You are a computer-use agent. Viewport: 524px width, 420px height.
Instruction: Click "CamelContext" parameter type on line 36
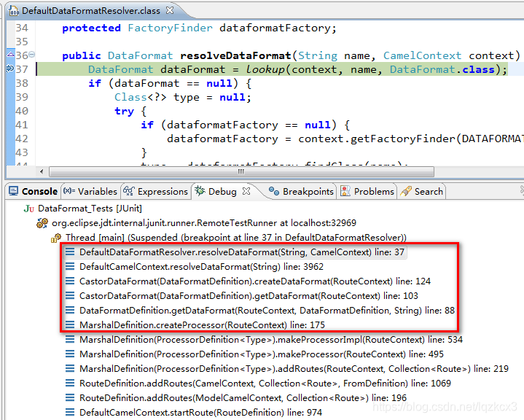coord(422,55)
